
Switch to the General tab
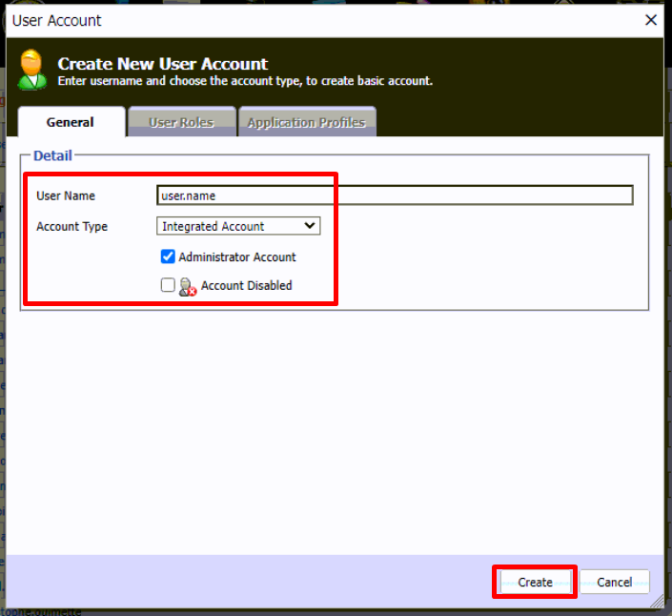(71, 122)
